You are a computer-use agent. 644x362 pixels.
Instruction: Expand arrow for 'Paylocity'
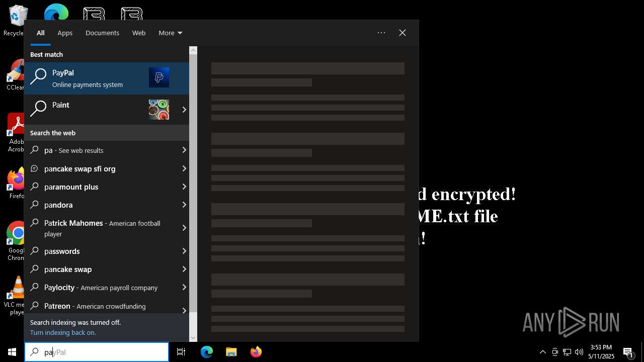click(184, 287)
